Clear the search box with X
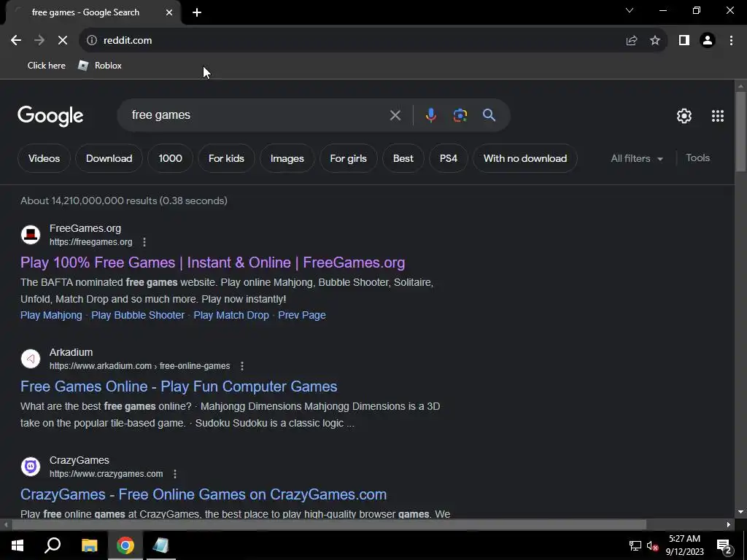This screenshot has height=560, width=747. (395, 115)
